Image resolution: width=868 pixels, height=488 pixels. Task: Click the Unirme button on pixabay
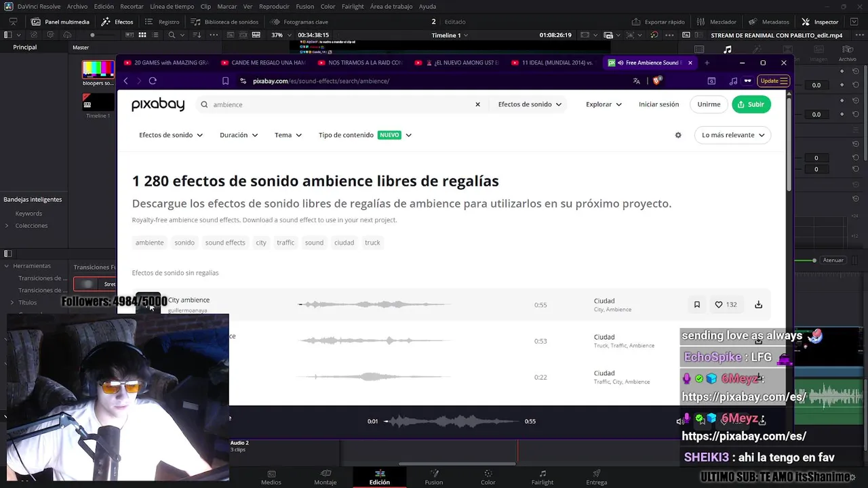(x=709, y=104)
